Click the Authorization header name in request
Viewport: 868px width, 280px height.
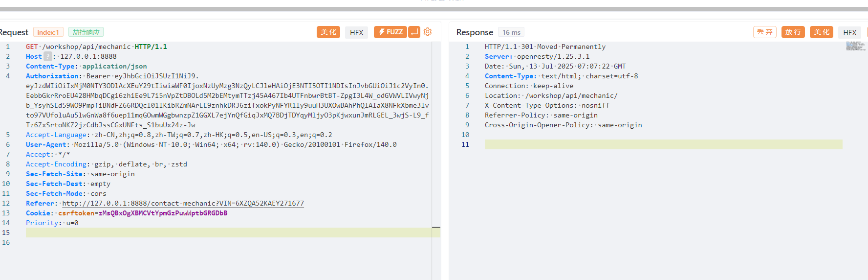click(52, 76)
